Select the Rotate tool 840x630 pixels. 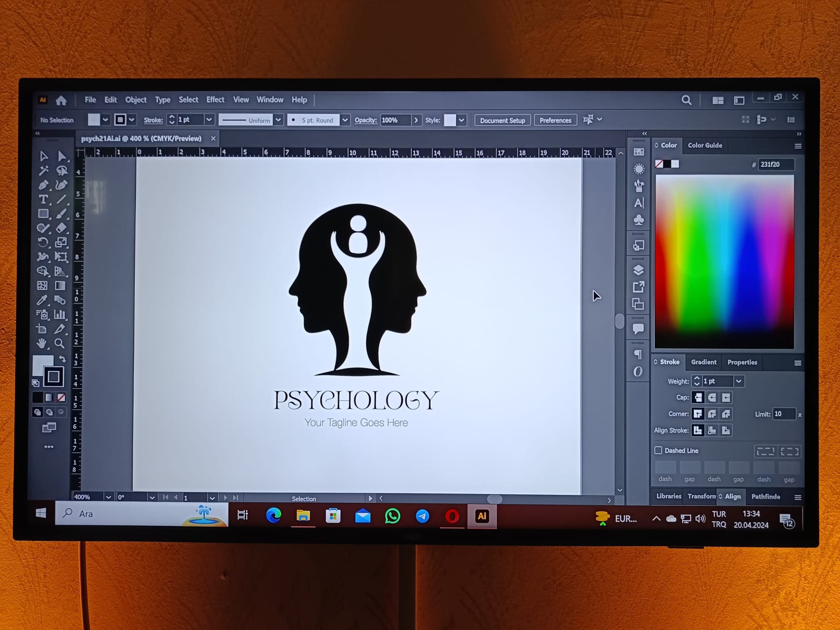tap(43, 241)
